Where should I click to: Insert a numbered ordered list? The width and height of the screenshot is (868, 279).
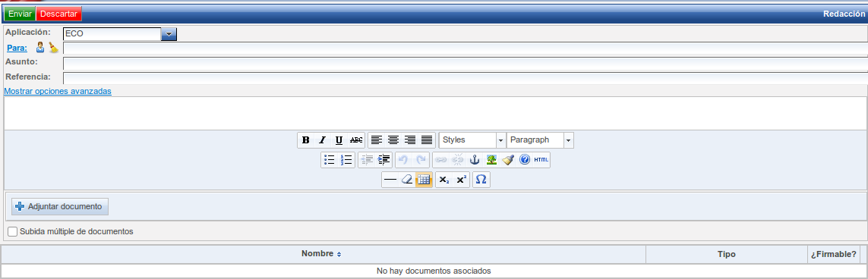(x=346, y=160)
